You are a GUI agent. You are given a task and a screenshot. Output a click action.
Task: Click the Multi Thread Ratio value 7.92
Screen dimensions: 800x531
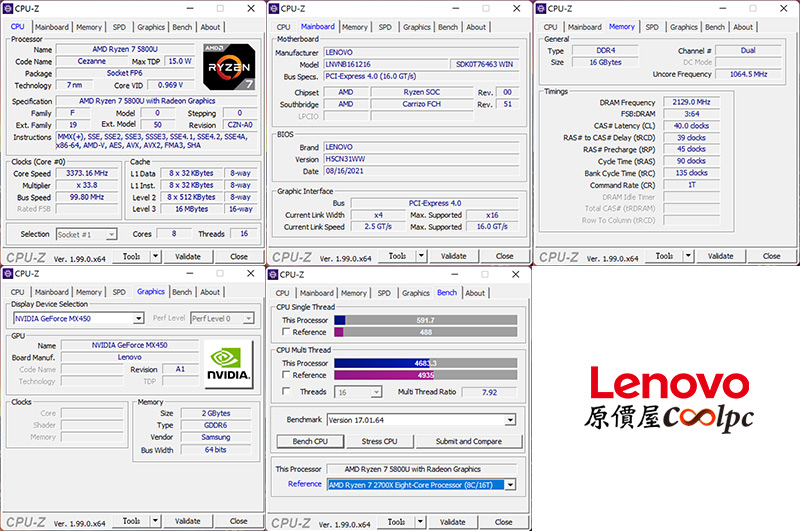[489, 392]
